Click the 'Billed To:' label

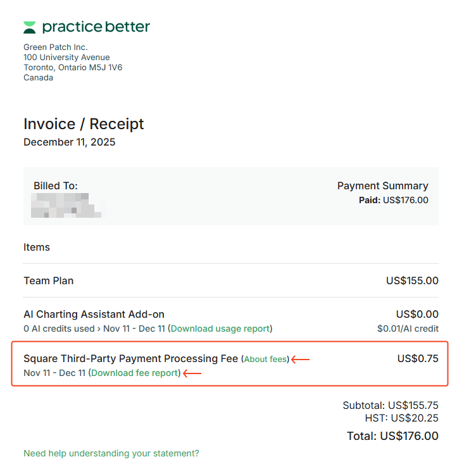[56, 186]
